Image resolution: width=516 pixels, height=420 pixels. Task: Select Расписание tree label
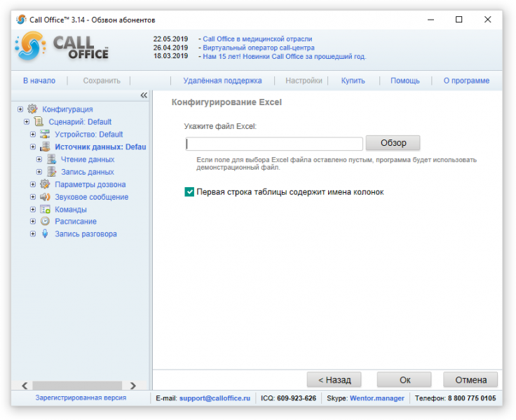point(75,222)
